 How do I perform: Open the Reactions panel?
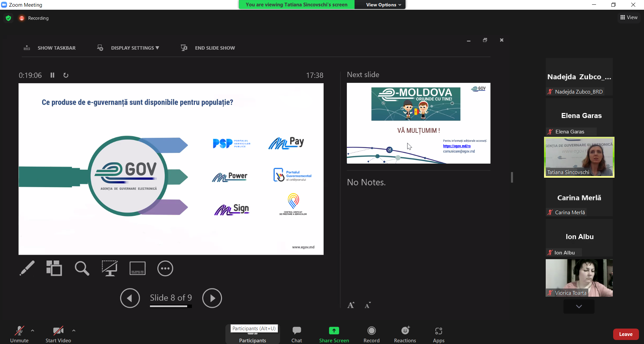[405, 334]
